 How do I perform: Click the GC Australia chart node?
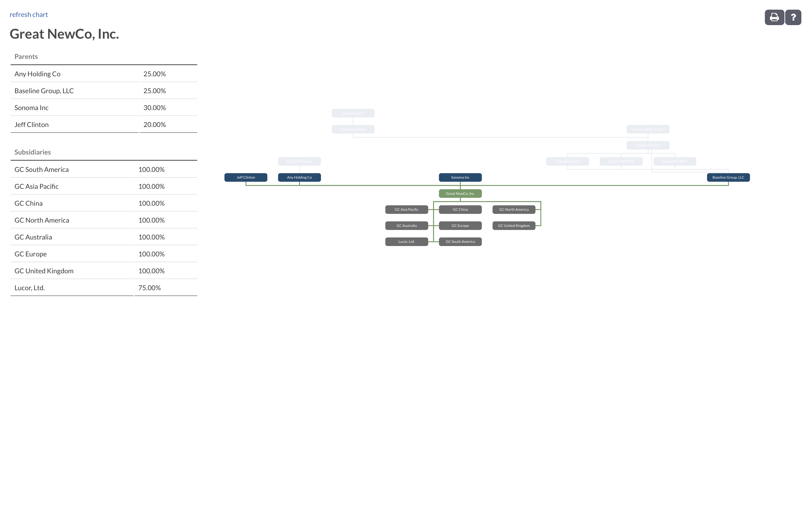(406, 225)
